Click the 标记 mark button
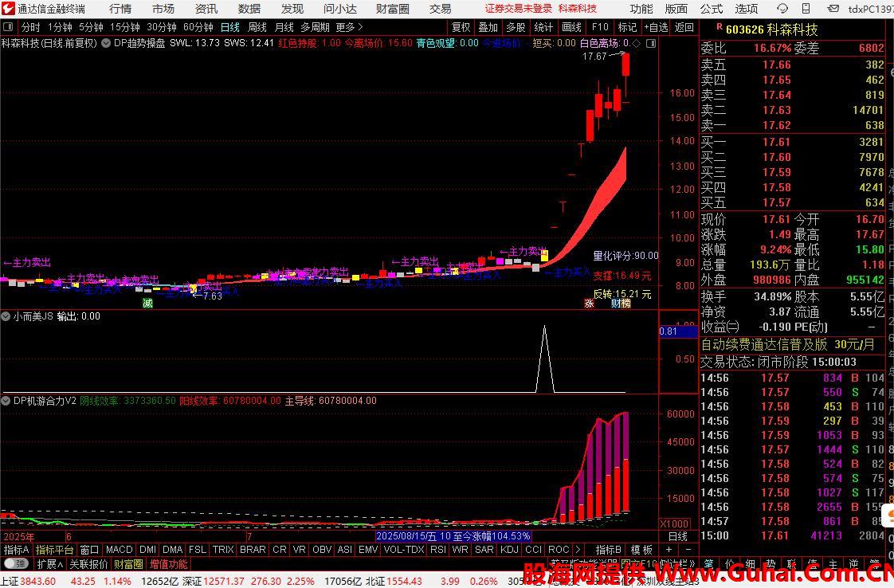The height and width of the screenshot is (588, 894). point(627,27)
